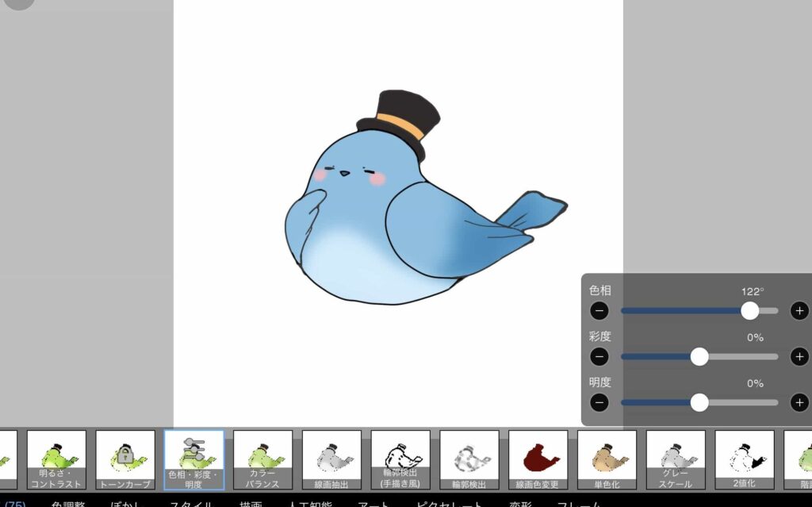Click the 色相 hue slider handle at 122°
This screenshot has width=812, height=507.
point(749,311)
